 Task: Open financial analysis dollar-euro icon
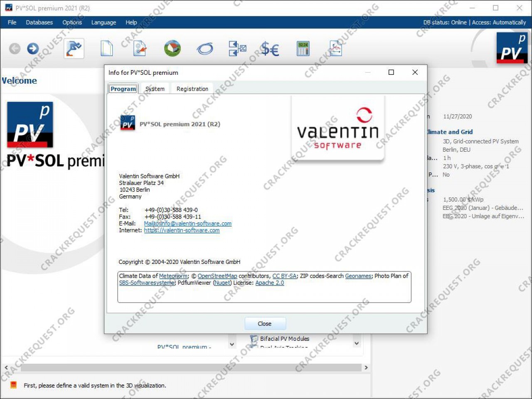(x=270, y=49)
